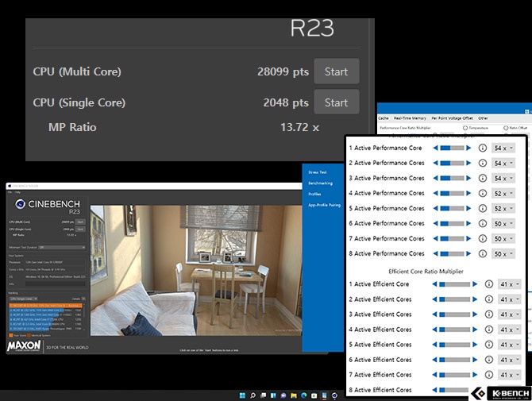Increase 6 Active Performance Cores ratio with right arrow
This screenshot has width=532, height=401.
[x=468, y=223]
